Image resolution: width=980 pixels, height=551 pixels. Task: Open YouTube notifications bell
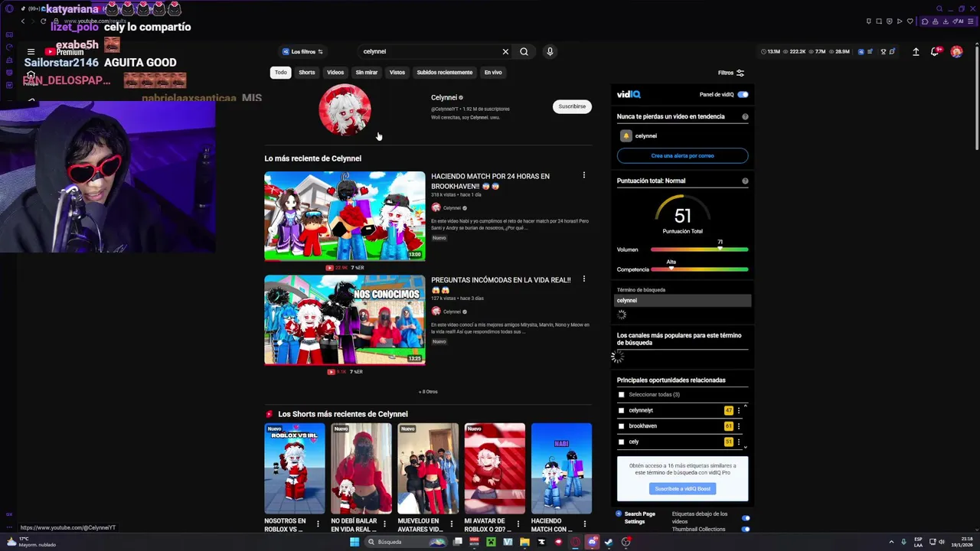pos(935,52)
